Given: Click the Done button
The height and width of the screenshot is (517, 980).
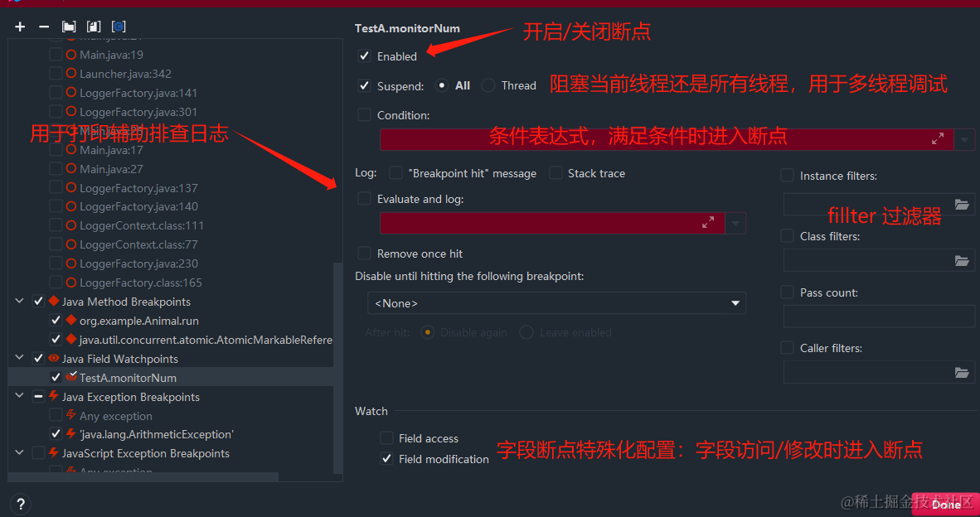Looking at the screenshot, I should click(946, 504).
